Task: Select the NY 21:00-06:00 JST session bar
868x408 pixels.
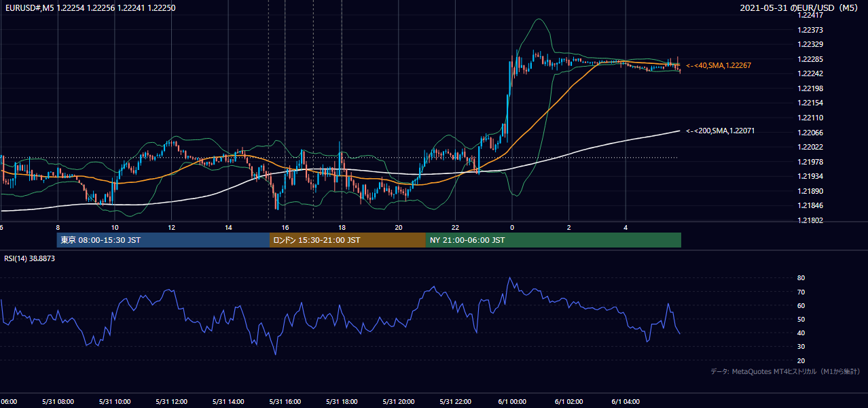Action: (553, 240)
